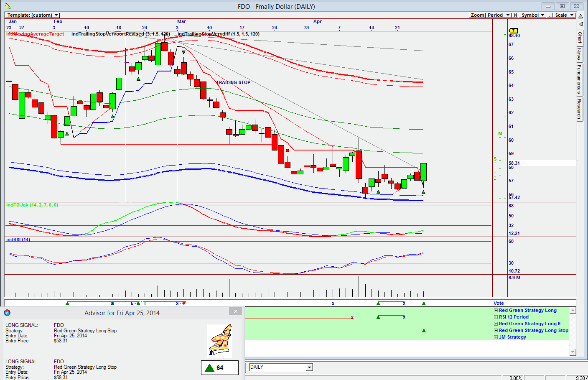The image size is (588, 380).
Task: Switch to the Chart side tab
Action: [x=580, y=38]
